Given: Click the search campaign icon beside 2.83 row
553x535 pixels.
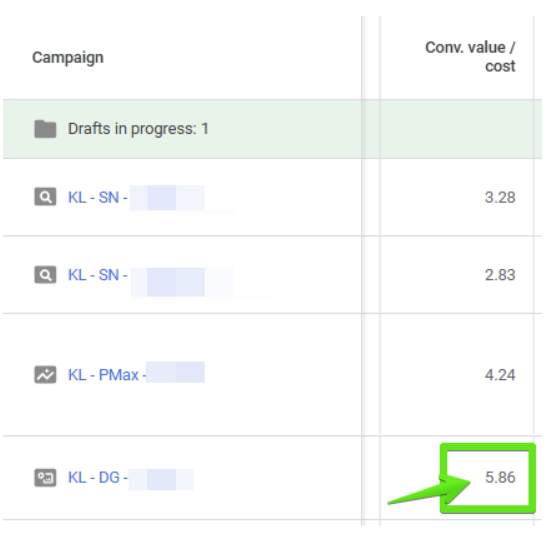Looking at the screenshot, I should (x=45, y=275).
